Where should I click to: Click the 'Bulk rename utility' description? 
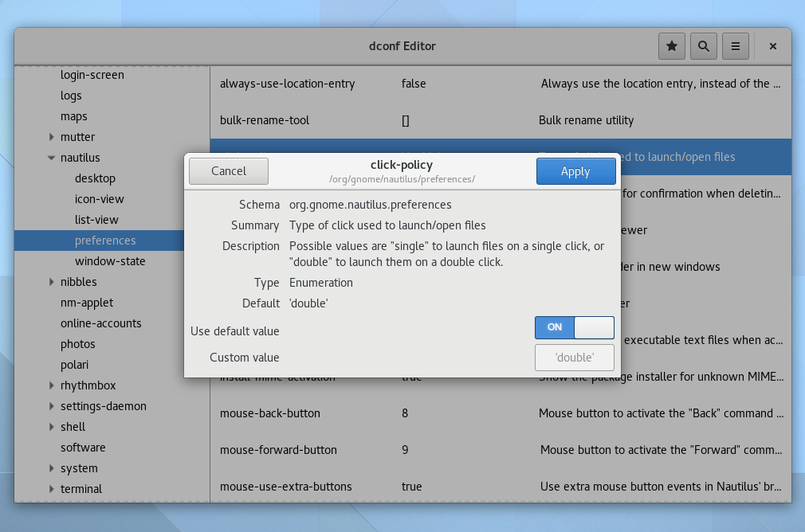point(587,120)
